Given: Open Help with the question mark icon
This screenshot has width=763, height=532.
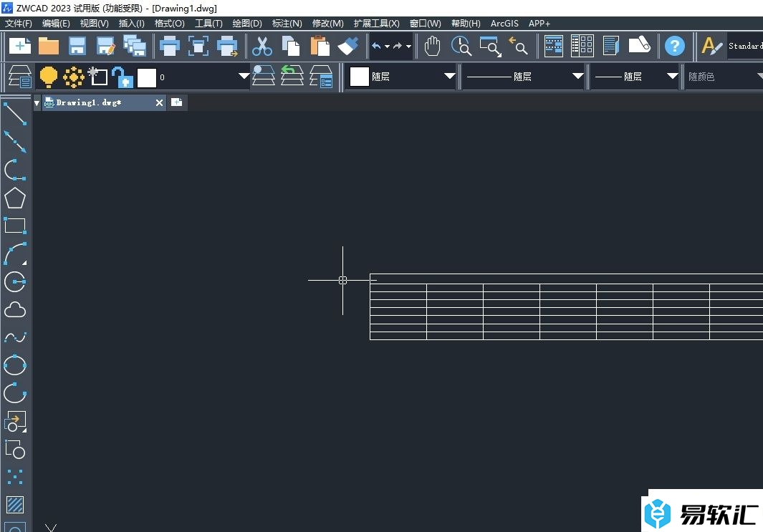Looking at the screenshot, I should (x=674, y=47).
